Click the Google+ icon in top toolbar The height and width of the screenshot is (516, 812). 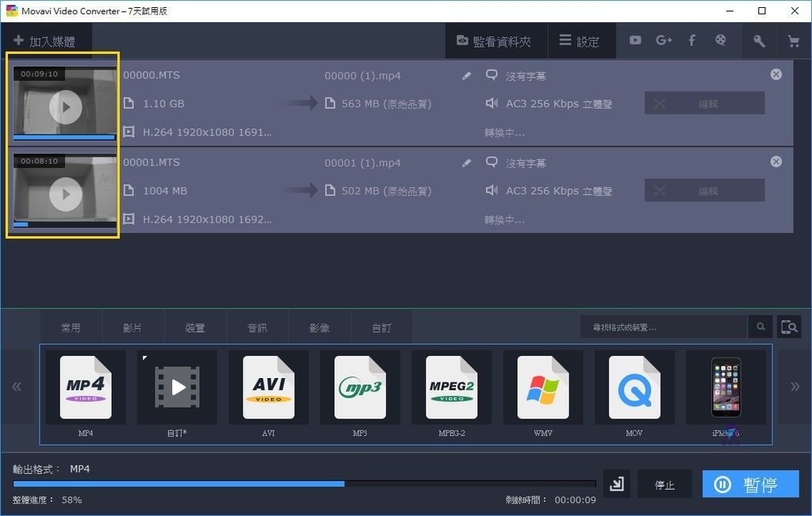tap(664, 40)
